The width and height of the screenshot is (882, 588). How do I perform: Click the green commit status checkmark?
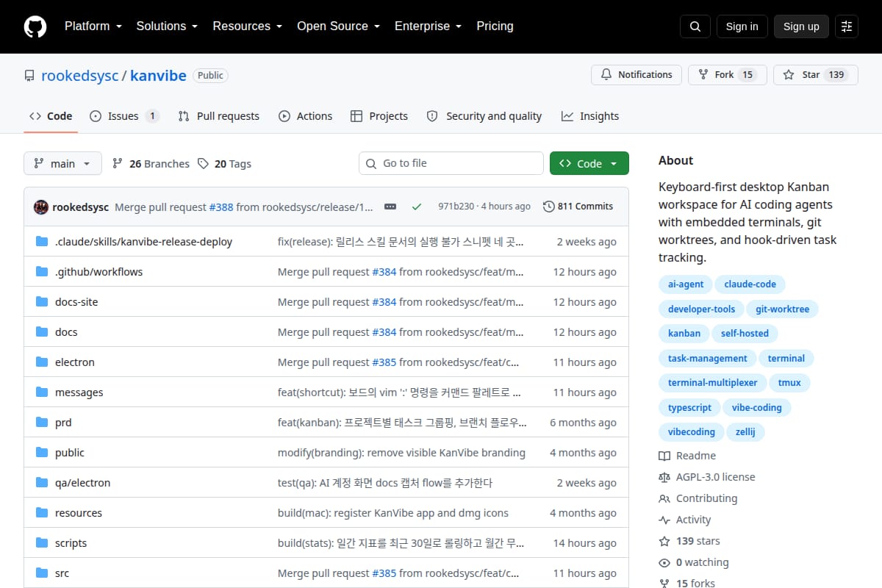pos(417,207)
